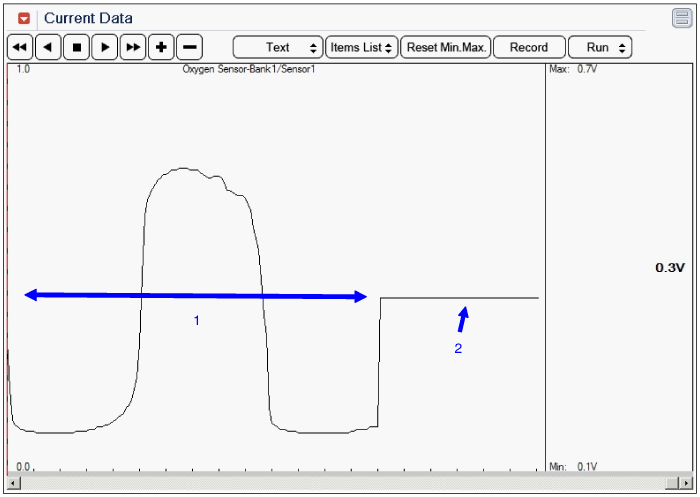
Task: Click the horizontal scrollbar left arrow
Action: (14, 483)
